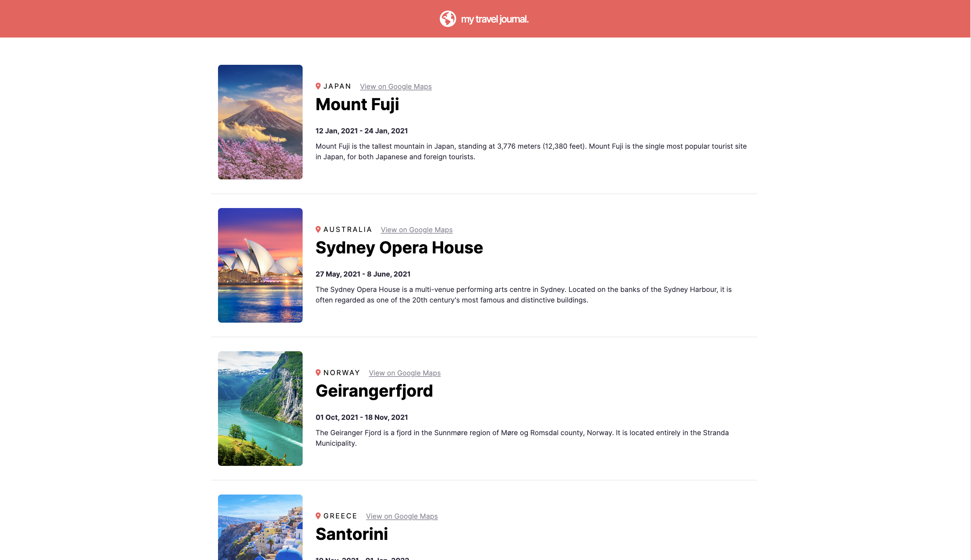This screenshot has height=560, width=971.
Task: Select the Santorini entry title
Action: 352,534
